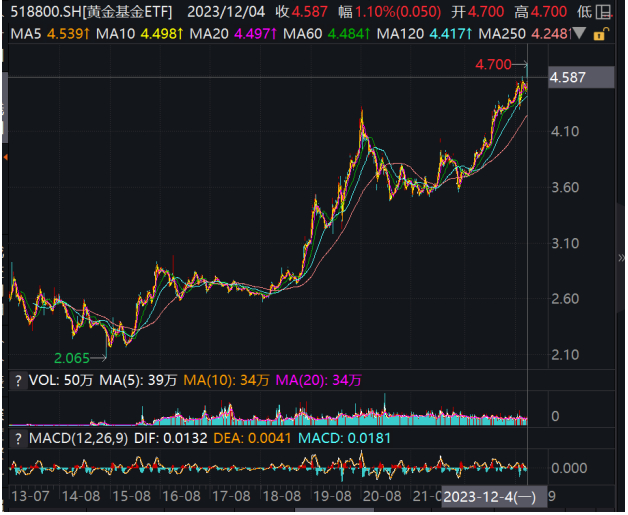The height and width of the screenshot is (515, 628).
Task: Click the 0.000 MACD axis label
Action: pyautogui.click(x=569, y=469)
